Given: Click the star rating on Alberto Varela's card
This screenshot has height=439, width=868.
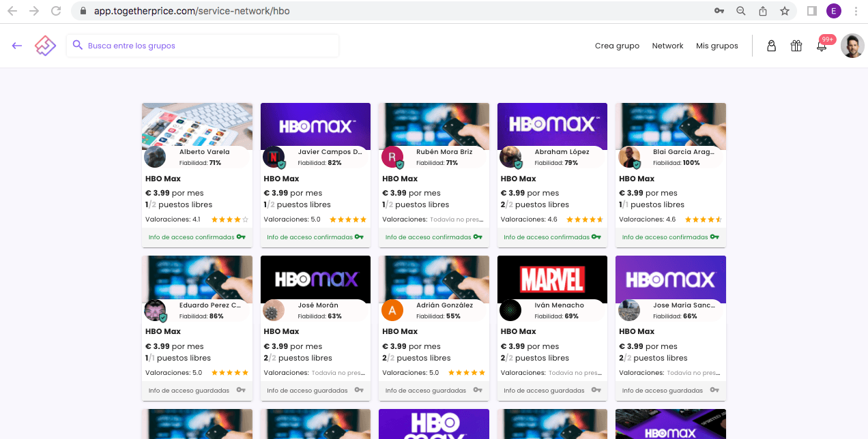Looking at the screenshot, I should point(230,219).
